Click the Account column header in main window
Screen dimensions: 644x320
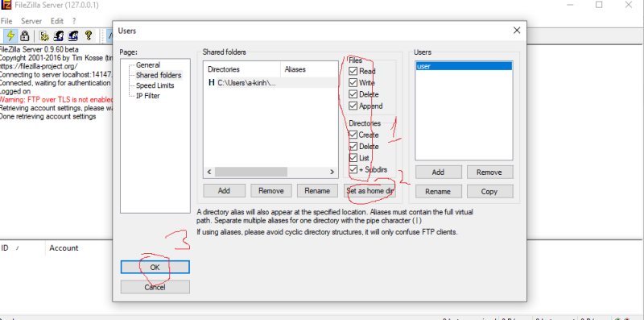tap(78, 248)
